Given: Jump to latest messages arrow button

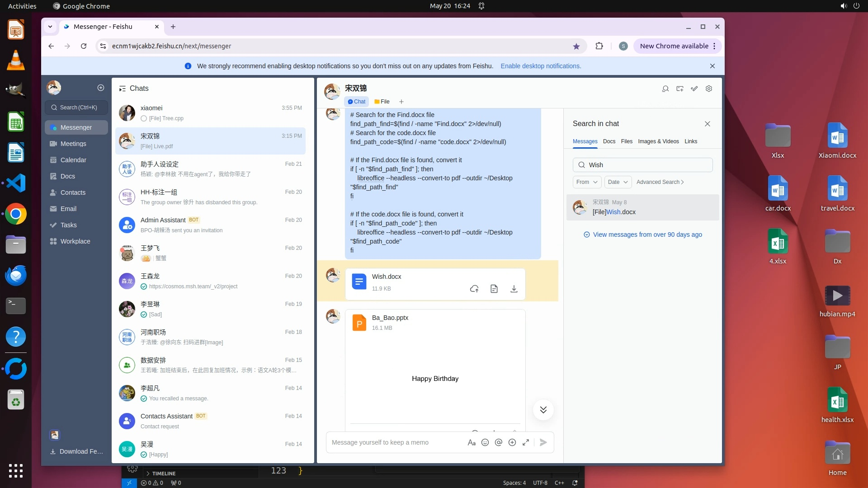Looking at the screenshot, I should (x=543, y=410).
